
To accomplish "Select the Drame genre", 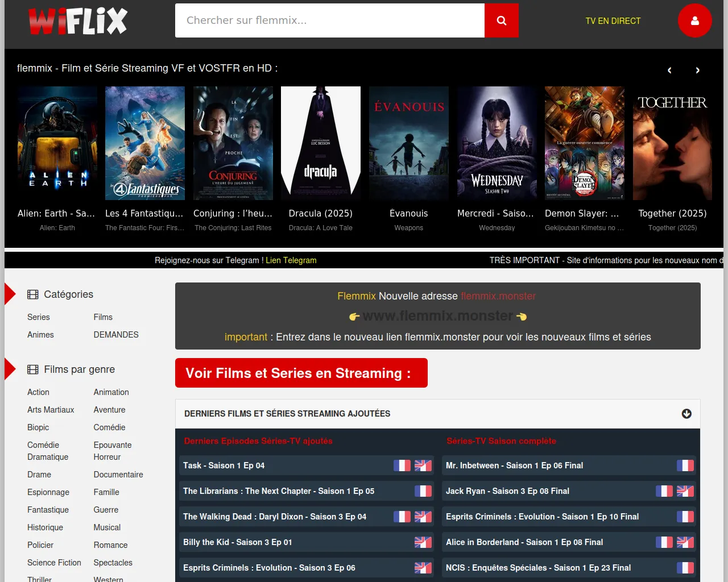I will [x=39, y=475].
